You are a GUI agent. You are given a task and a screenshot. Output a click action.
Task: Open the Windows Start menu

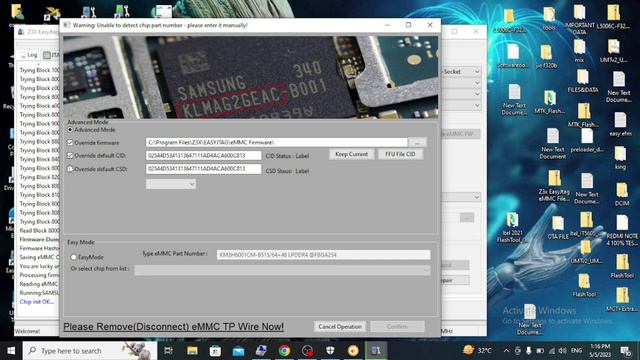(x=11, y=351)
